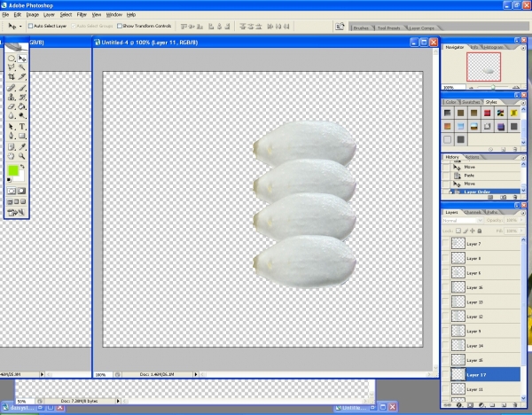Select the Crop tool
This screenshot has width=532, height=415.
(12, 76)
